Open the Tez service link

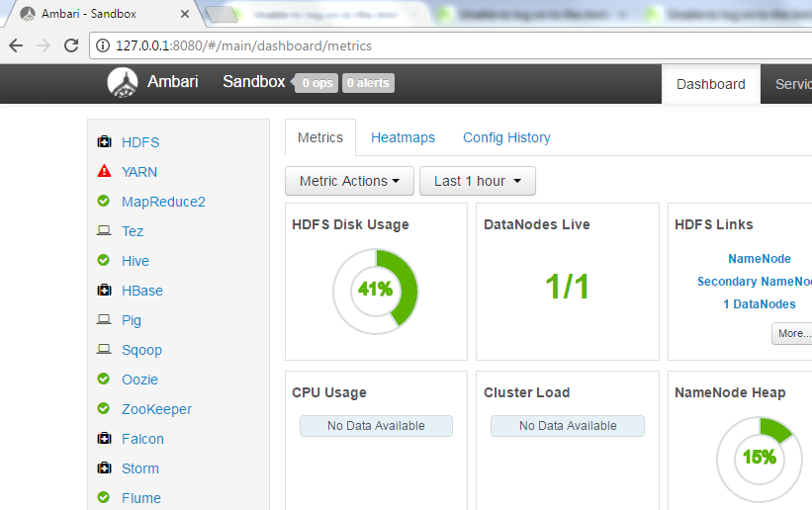(133, 231)
